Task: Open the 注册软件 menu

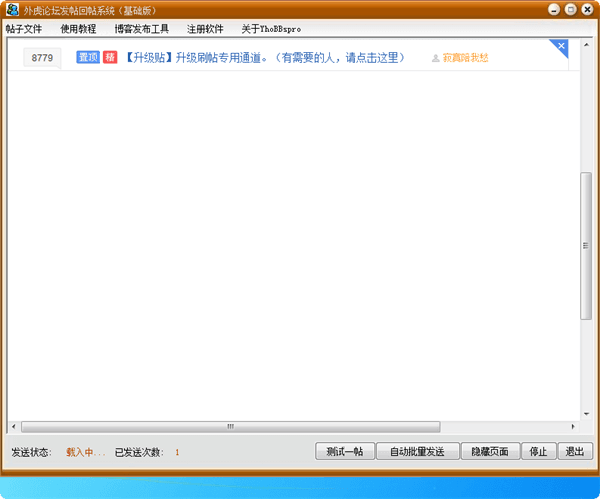Action: [x=205, y=29]
